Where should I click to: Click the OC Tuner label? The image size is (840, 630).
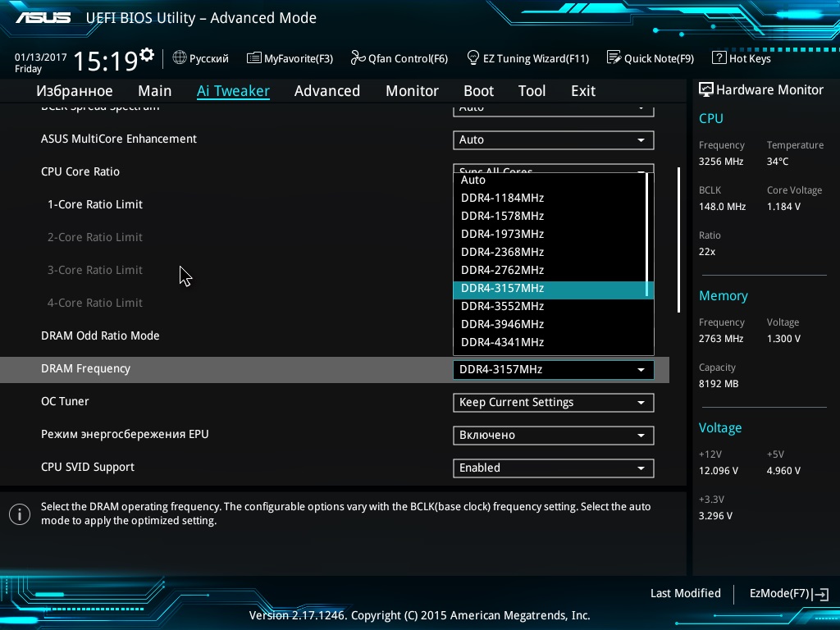[x=65, y=401]
